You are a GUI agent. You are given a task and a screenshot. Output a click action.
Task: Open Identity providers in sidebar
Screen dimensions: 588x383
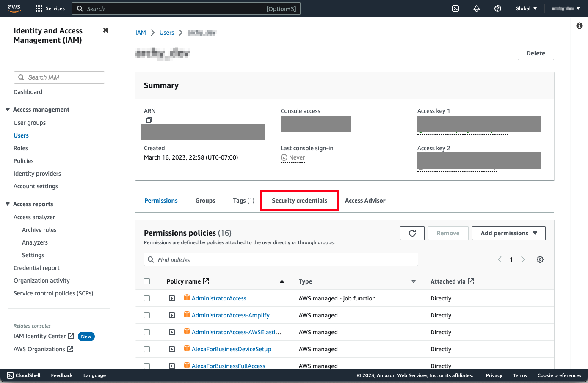[x=37, y=174]
